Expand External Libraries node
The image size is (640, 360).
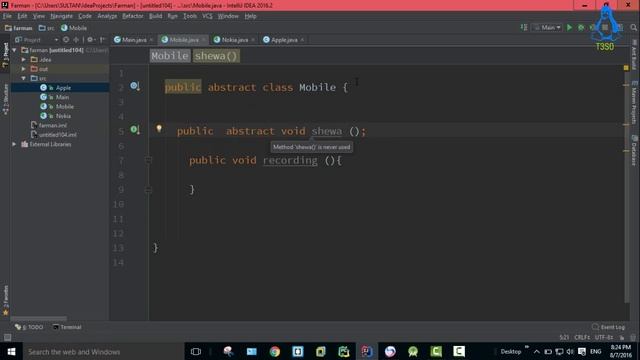tap(15, 144)
